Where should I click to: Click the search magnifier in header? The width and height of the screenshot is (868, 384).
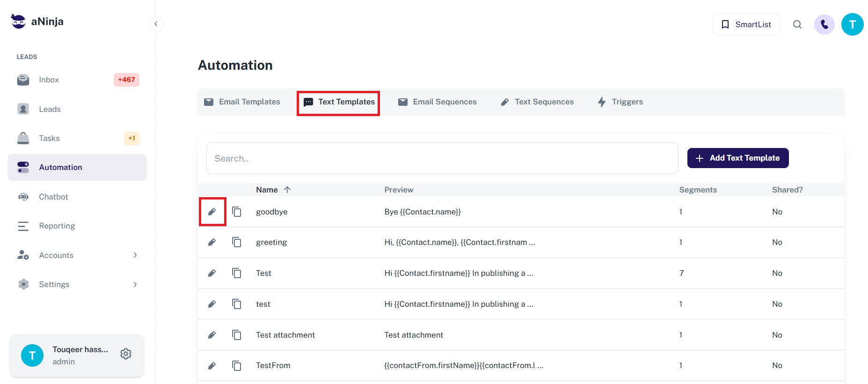point(797,24)
